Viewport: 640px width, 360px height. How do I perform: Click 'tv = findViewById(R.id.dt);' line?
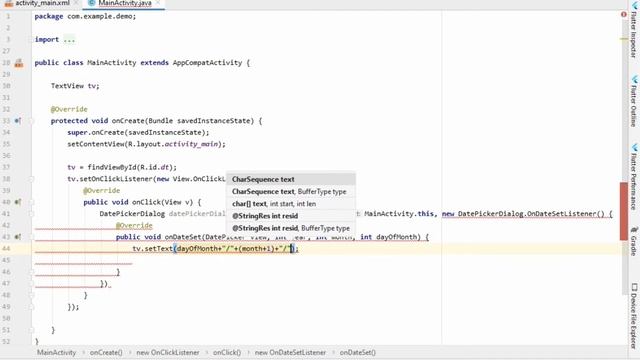tap(122, 167)
